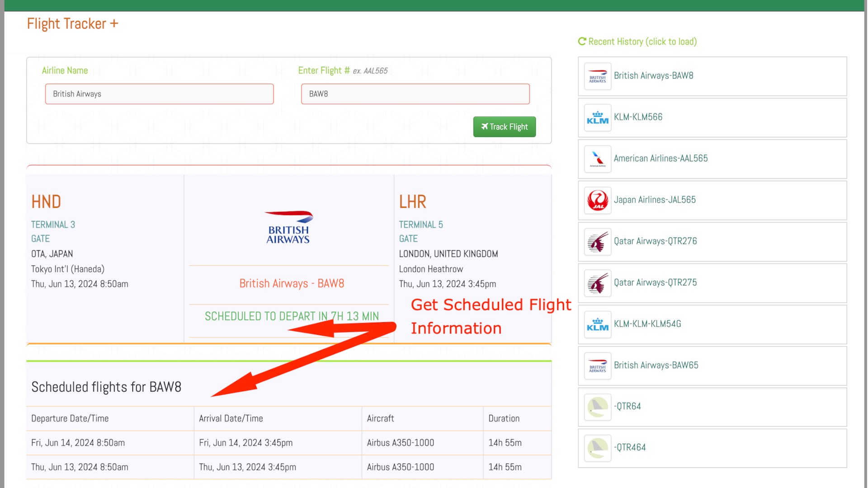This screenshot has height=488, width=868.
Task: Load -QTR464 from recent history
Action: (712, 448)
